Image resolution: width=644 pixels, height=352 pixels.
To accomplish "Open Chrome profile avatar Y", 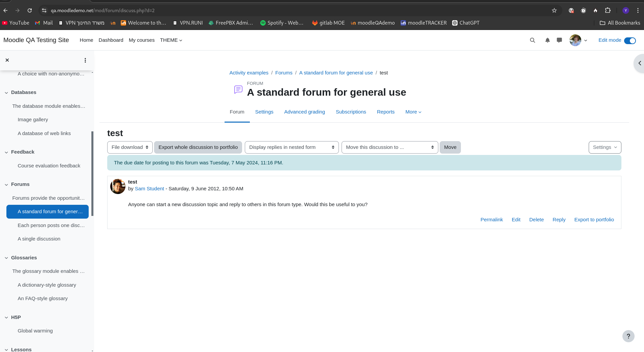I will [x=626, y=10].
